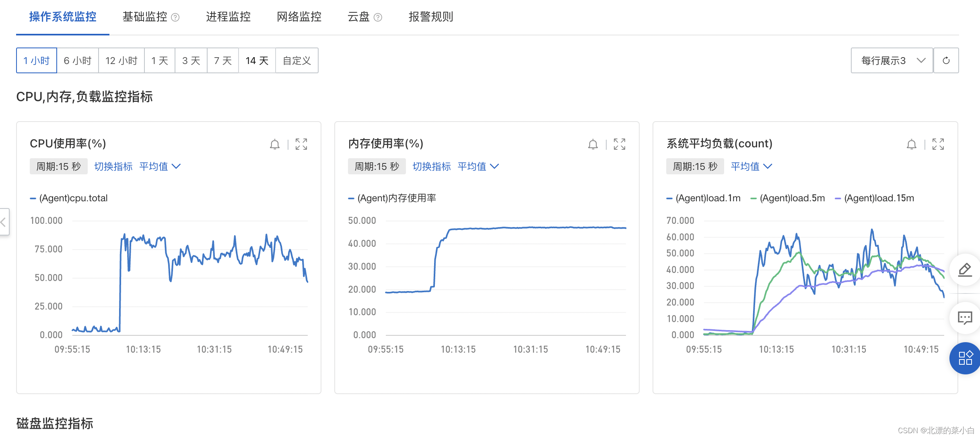Image resolution: width=980 pixels, height=438 pixels.
Task: Click CPU,内存,负载监控指标 section heading
Action: [84, 97]
